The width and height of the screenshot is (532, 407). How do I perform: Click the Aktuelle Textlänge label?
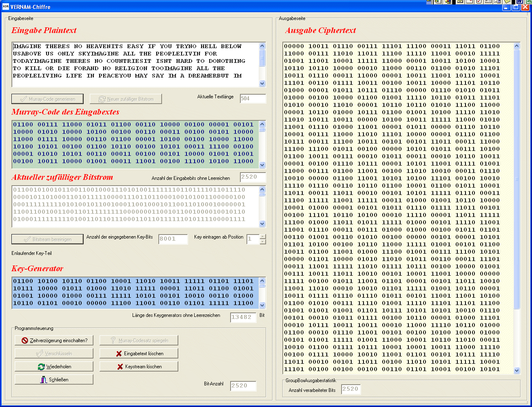coord(215,97)
